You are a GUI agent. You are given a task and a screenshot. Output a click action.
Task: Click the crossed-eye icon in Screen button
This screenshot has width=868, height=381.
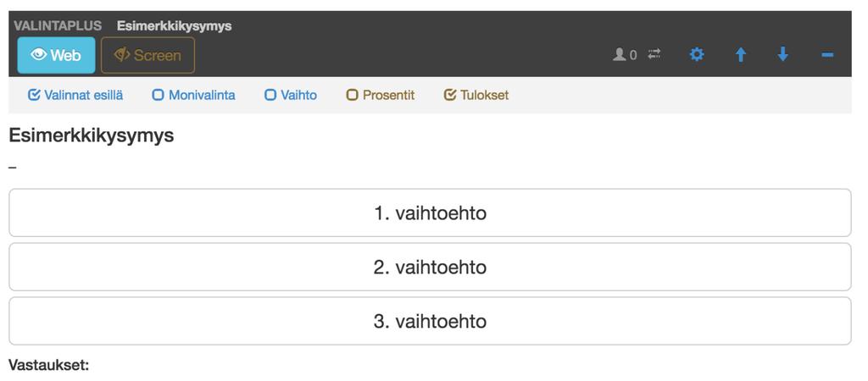(x=122, y=55)
